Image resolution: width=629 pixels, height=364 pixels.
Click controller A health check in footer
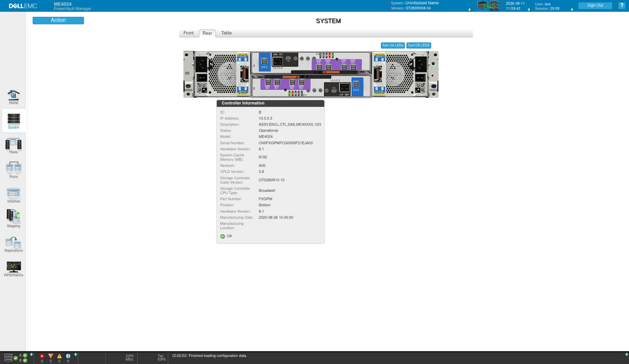point(25,355)
